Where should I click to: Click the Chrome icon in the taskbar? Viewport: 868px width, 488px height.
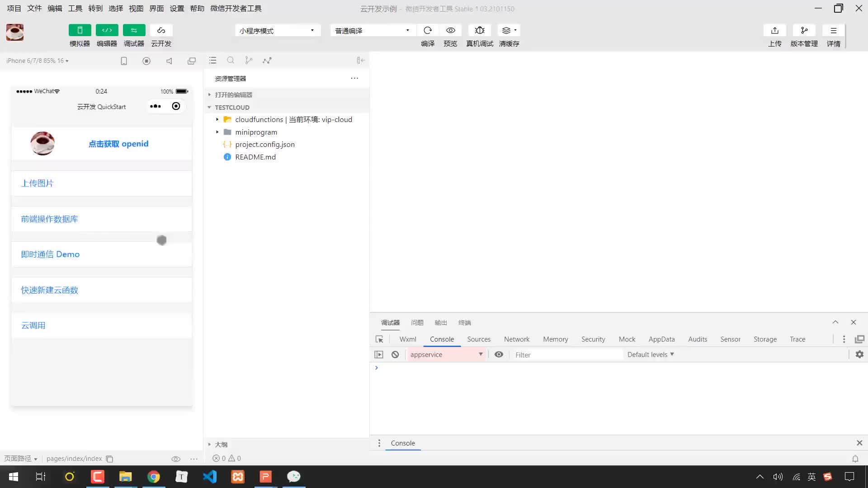tap(154, 477)
